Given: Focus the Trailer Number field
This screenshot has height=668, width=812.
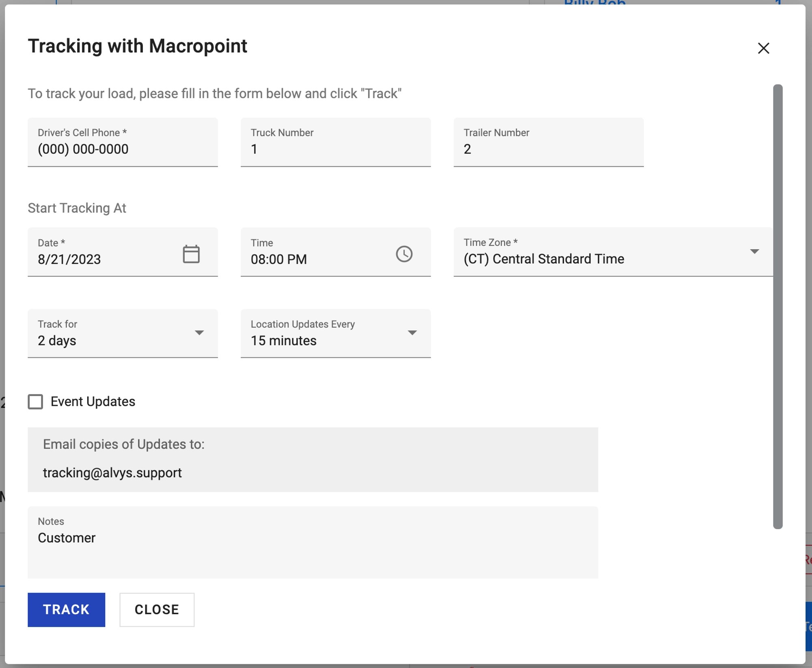Looking at the screenshot, I should [x=549, y=142].
